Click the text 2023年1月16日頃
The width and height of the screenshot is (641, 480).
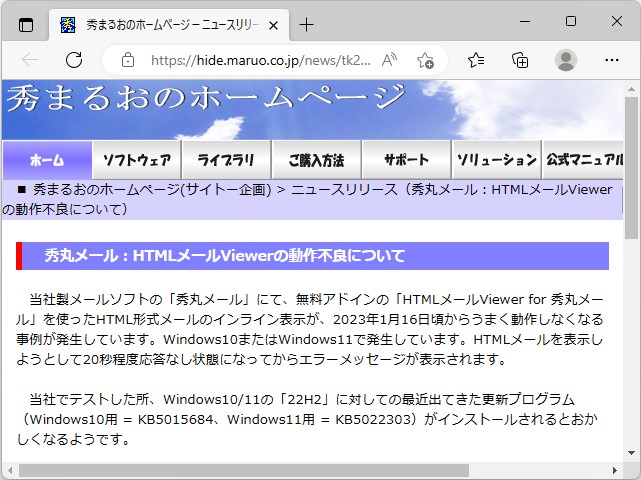[x=390, y=319]
